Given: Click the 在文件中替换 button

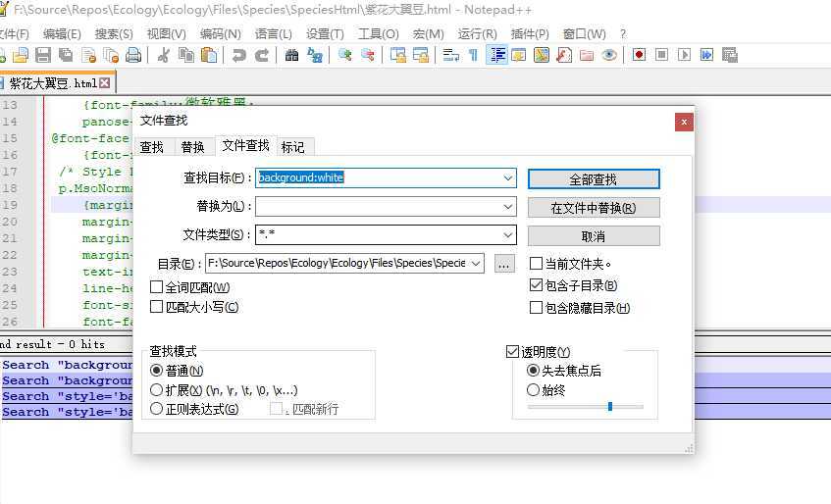Looking at the screenshot, I should [594, 208].
